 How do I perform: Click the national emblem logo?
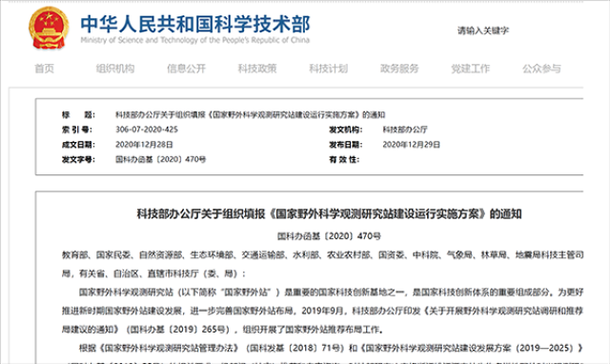tap(49, 29)
